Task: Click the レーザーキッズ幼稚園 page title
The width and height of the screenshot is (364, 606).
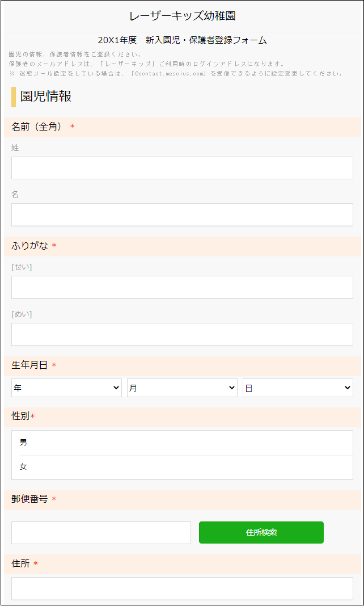Action: point(182,16)
